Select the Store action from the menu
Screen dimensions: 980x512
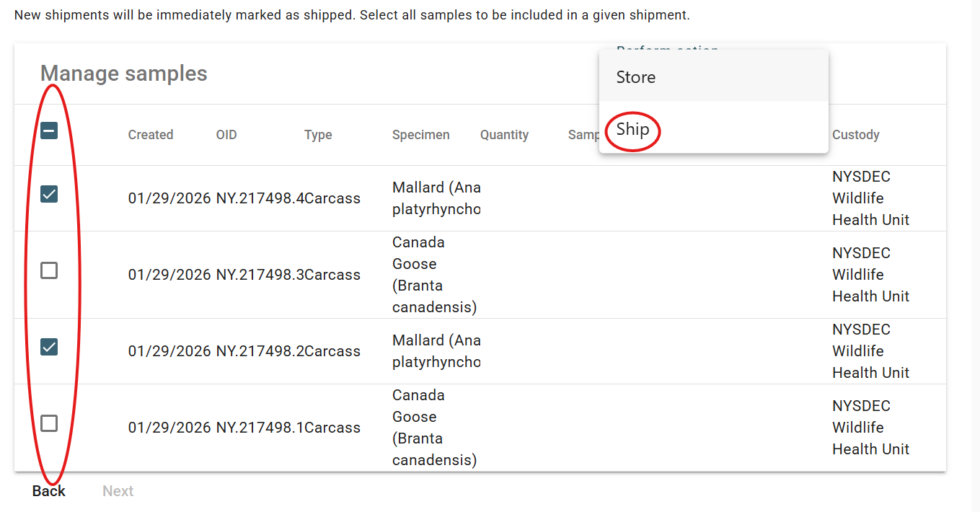click(x=635, y=76)
